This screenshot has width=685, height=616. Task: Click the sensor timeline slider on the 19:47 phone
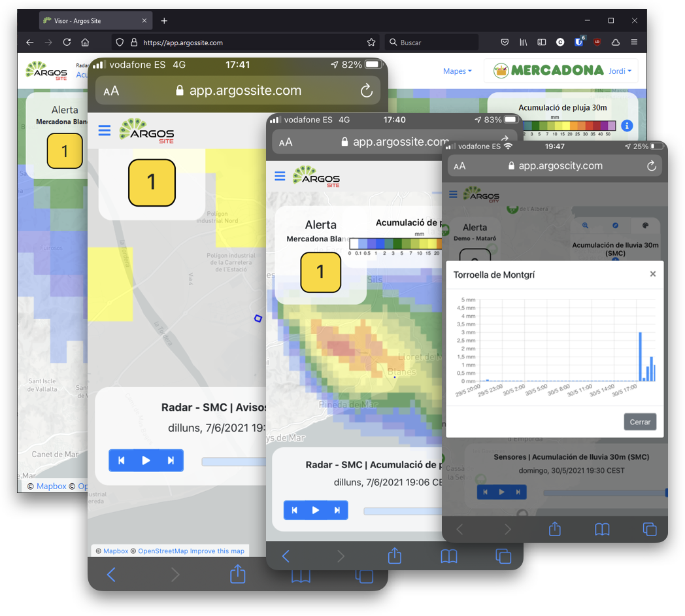(605, 492)
